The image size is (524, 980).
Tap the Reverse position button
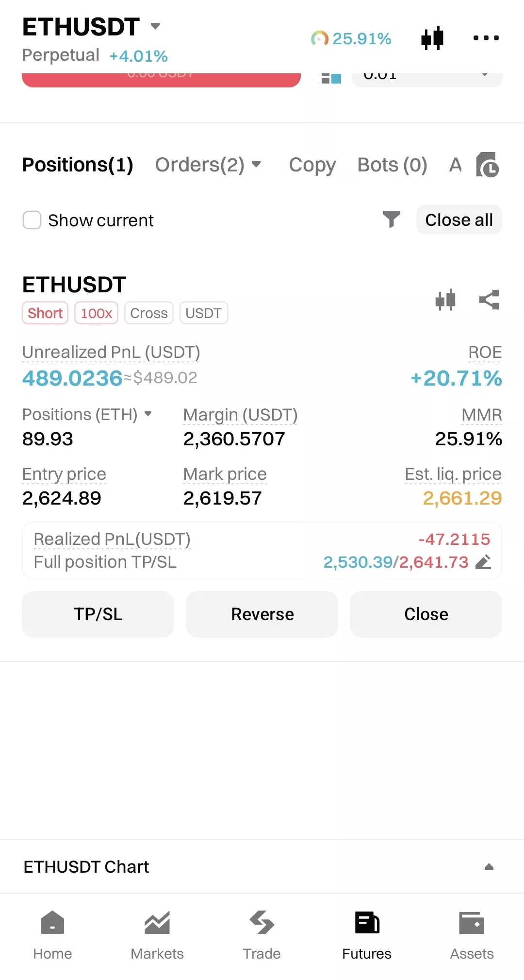pyautogui.click(x=262, y=614)
